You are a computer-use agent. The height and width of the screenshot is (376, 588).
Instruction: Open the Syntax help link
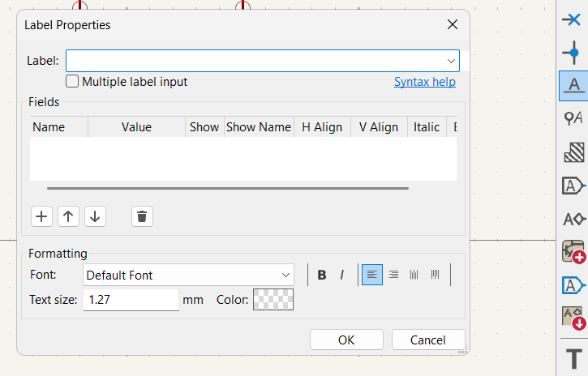(424, 82)
